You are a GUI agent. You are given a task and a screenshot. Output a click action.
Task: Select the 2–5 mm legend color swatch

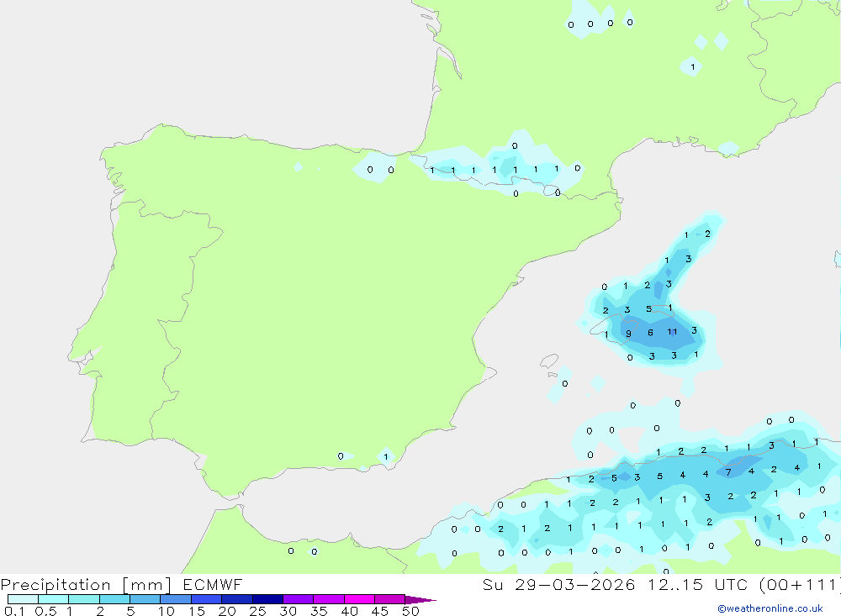point(114,599)
